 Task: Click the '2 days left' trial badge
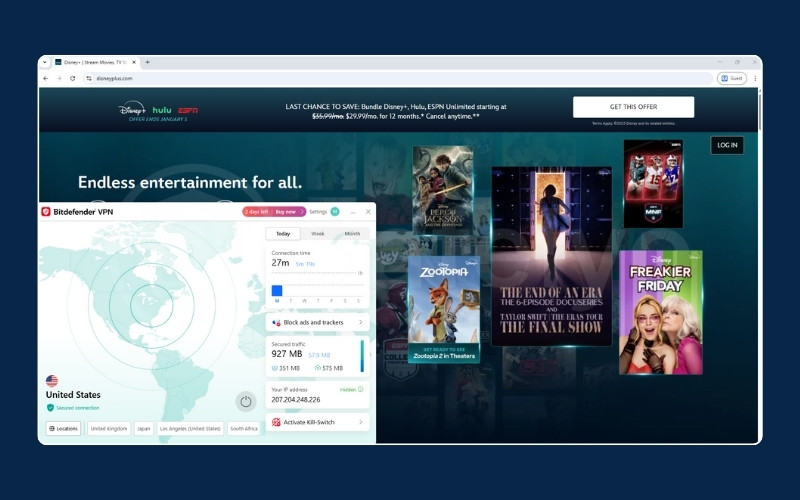257,212
